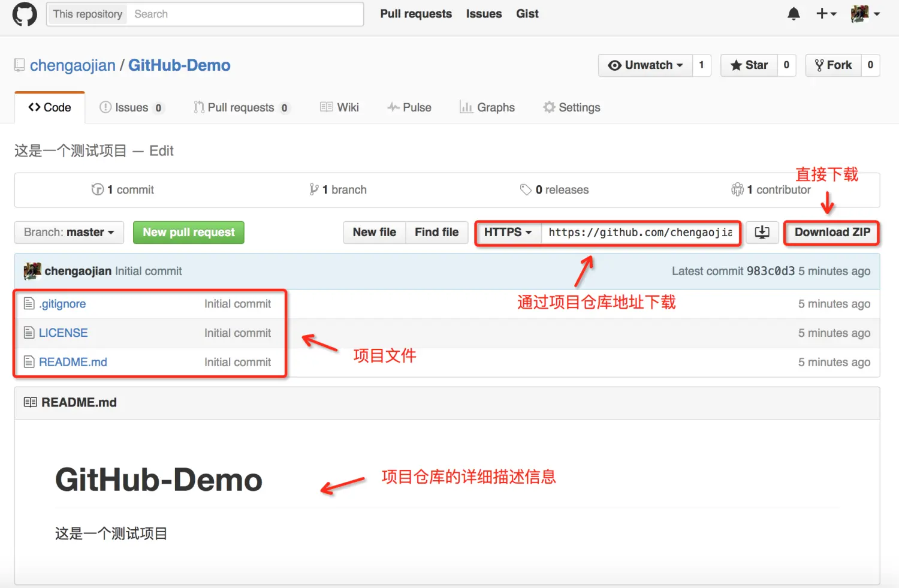The image size is (899, 588).
Task: View the 0 releases page
Action: coord(554,189)
